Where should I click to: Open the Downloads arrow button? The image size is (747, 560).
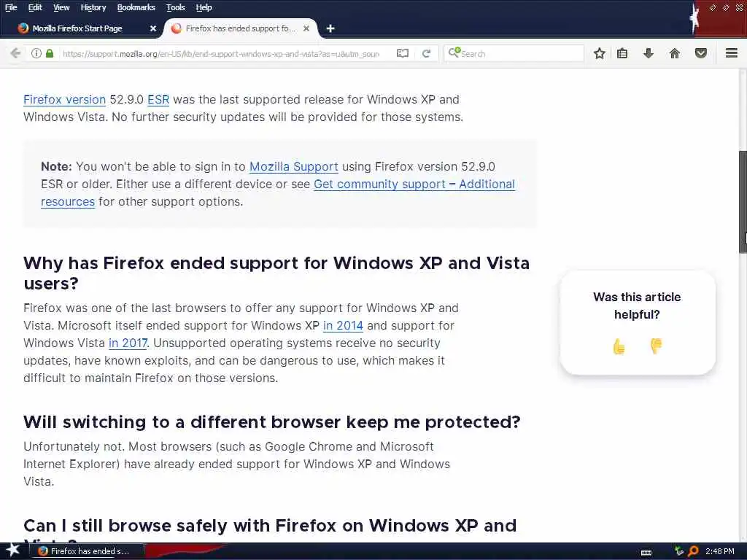pyautogui.click(x=649, y=53)
